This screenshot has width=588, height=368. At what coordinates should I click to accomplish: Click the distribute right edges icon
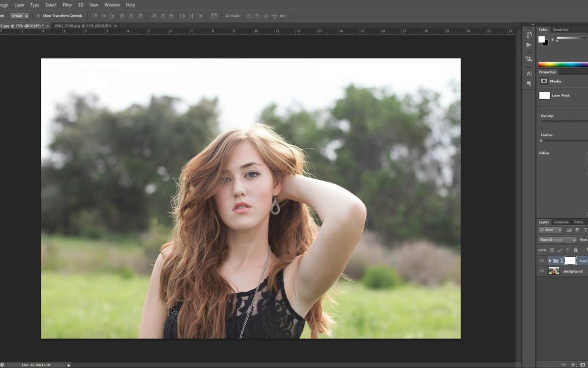point(200,16)
